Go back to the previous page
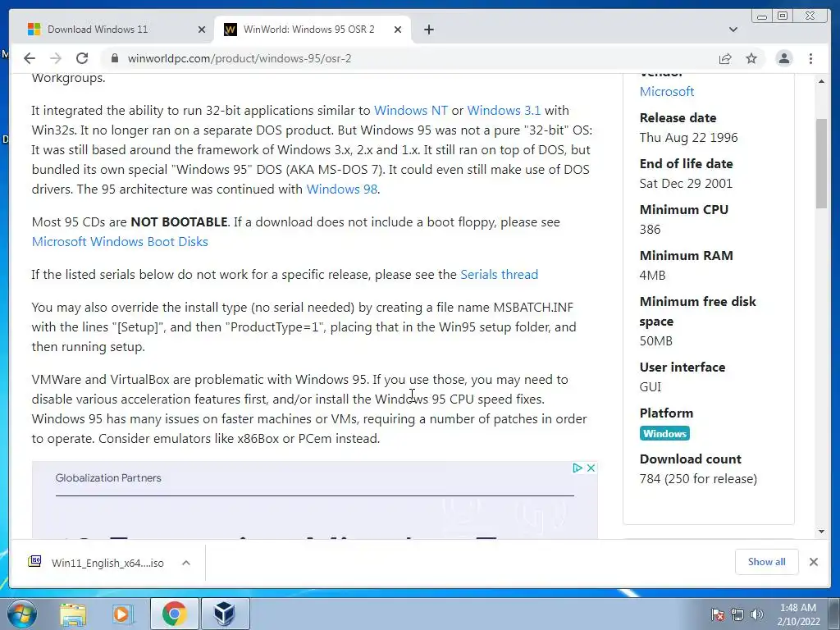Image resolution: width=840 pixels, height=630 pixels. [x=30, y=58]
